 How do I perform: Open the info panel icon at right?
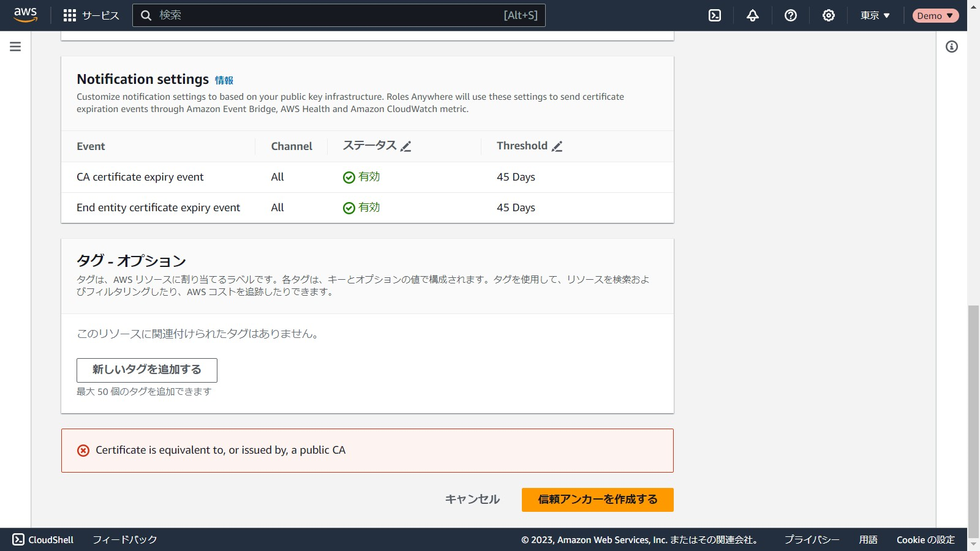(952, 47)
